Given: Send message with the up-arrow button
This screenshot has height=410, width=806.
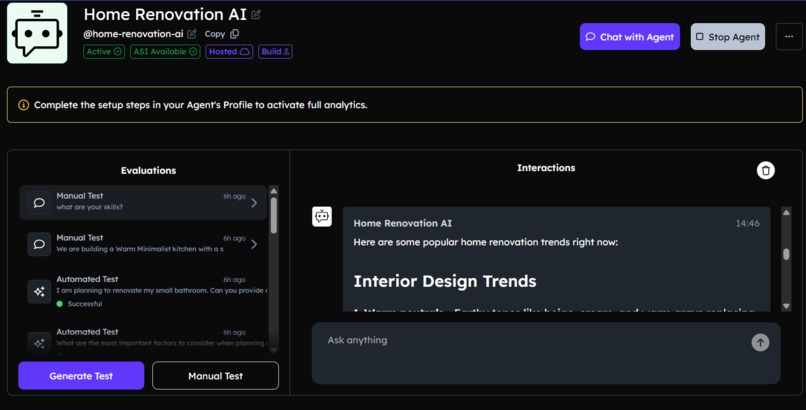Looking at the screenshot, I should (760, 342).
